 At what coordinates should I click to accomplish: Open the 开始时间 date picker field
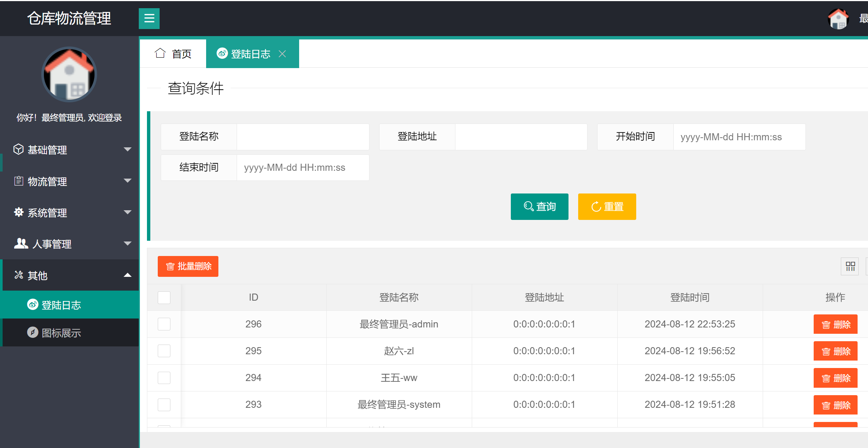(739, 137)
